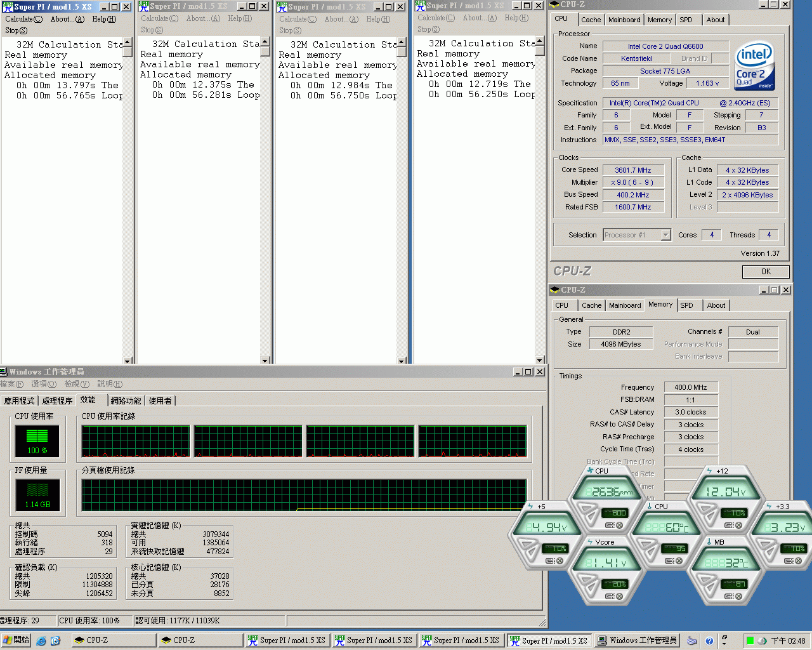The height and width of the screenshot is (650, 812).
Task: Switch to 應用程式 tab in Task Manager
Action: point(19,401)
